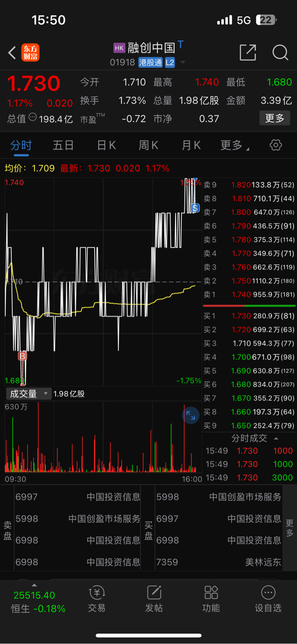Tap the red B buy marker
The image size is (297, 644).
coord(22,356)
